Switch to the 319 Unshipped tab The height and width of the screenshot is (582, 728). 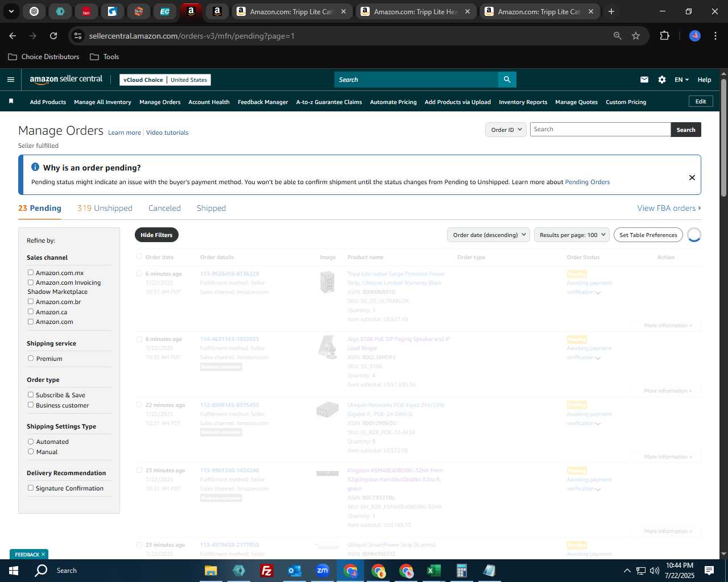click(105, 208)
